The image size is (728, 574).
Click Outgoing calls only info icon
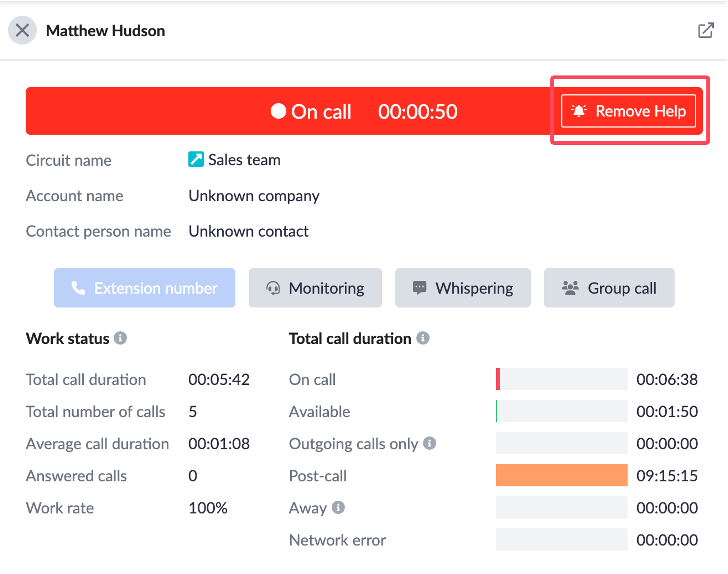click(x=429, y=443)
